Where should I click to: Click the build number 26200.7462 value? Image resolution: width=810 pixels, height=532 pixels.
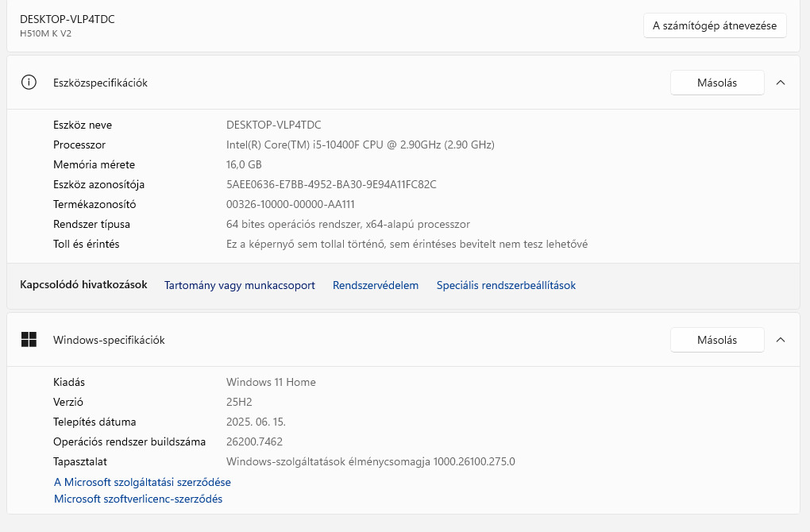tap(254, 441)
